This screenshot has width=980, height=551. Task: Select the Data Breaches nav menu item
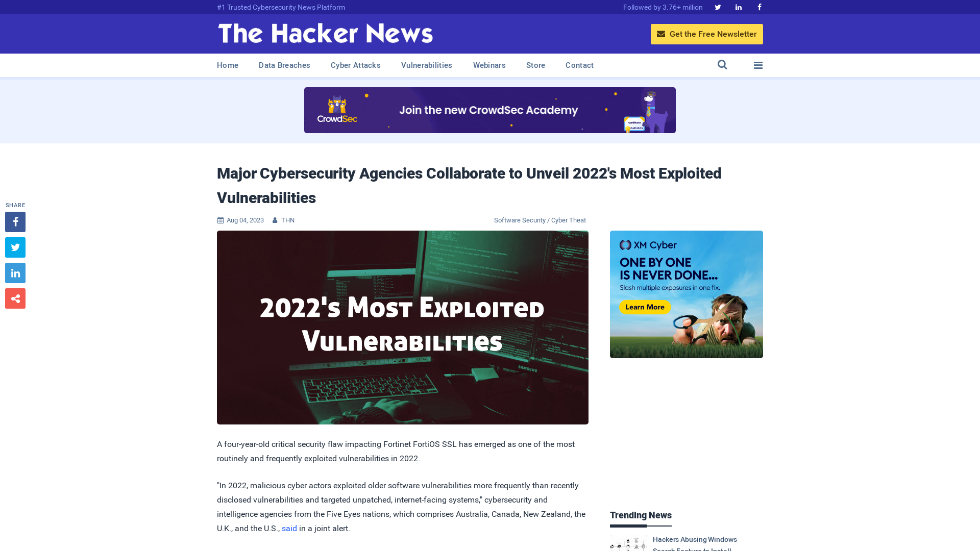pyautogui.click(x=284, y=65)
